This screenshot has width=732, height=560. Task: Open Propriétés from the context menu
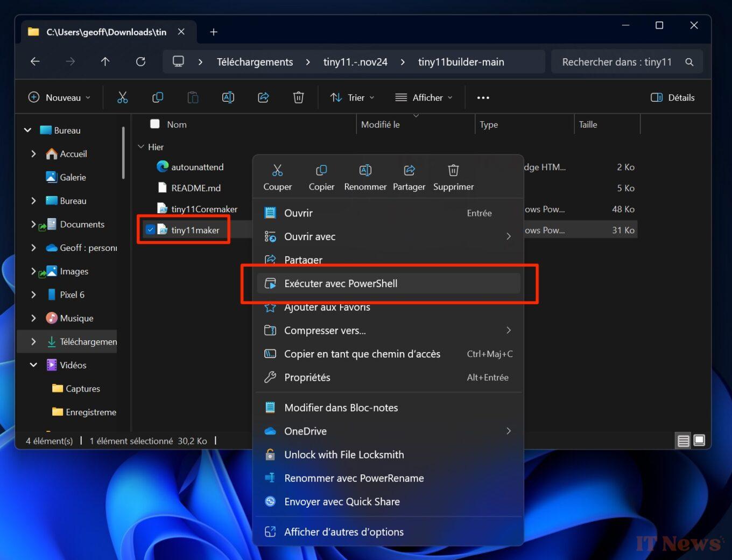point(307,377)
